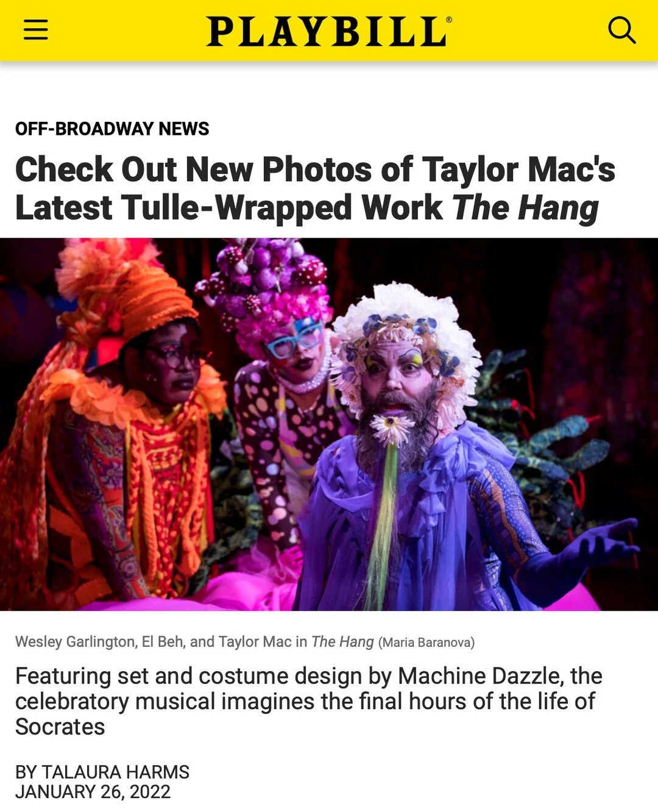The height and width of the screenshot is (812, 658).
Task: Open author page for Talaura Harms
Action: pos(102,772)
